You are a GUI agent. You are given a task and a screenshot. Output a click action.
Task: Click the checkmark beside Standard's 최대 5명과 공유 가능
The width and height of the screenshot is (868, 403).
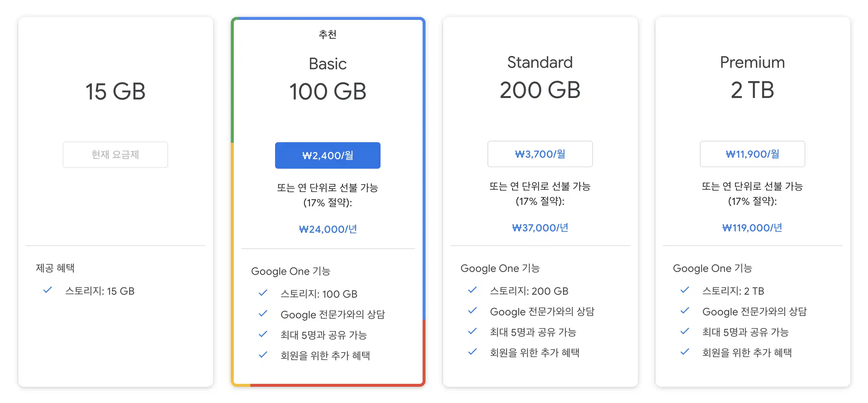pyautogui.click(x=472, y=332)
